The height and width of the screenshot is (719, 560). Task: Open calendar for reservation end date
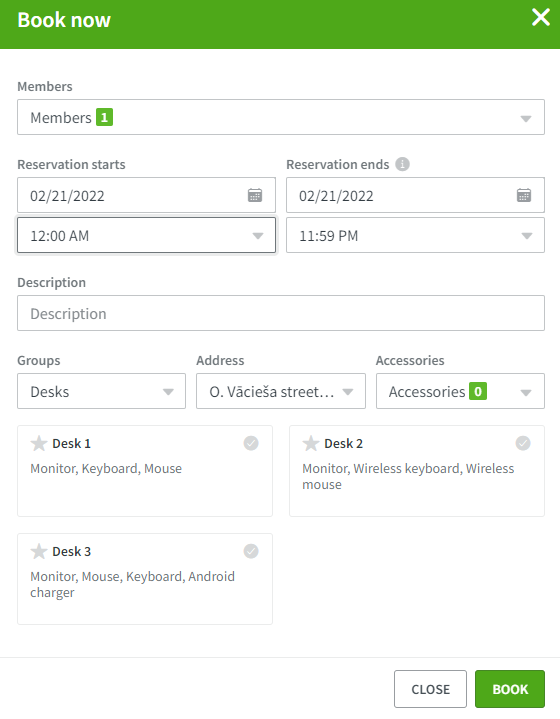coord(524,195)
